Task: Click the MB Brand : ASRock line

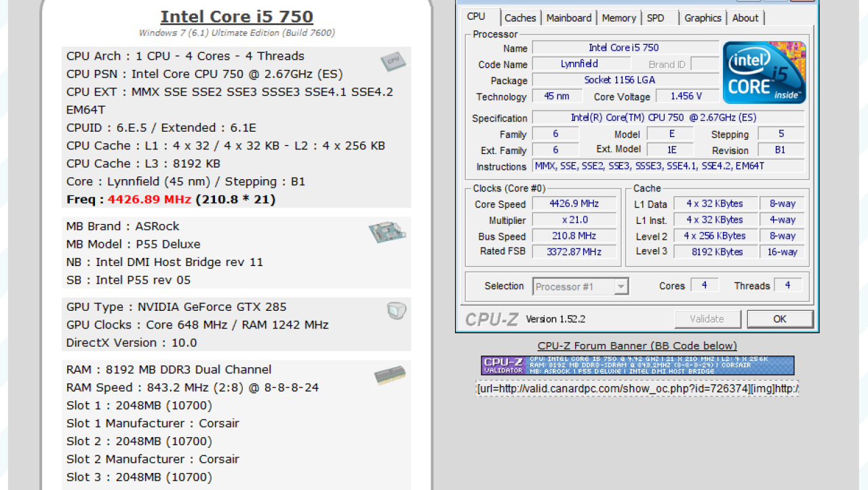Action: coord(123,227)
